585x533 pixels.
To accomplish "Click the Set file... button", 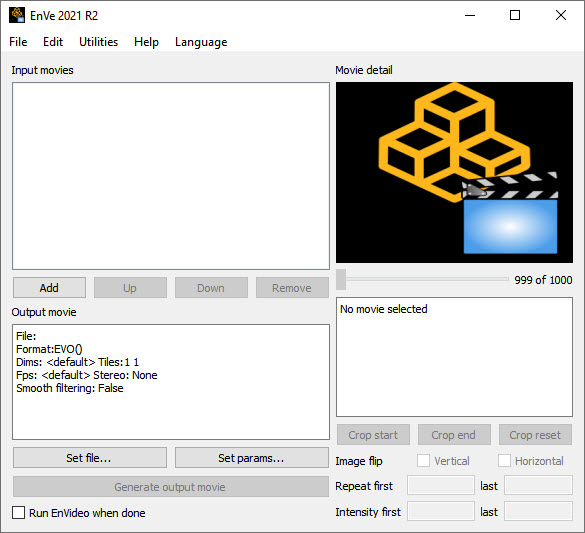I will pos(90,458).
